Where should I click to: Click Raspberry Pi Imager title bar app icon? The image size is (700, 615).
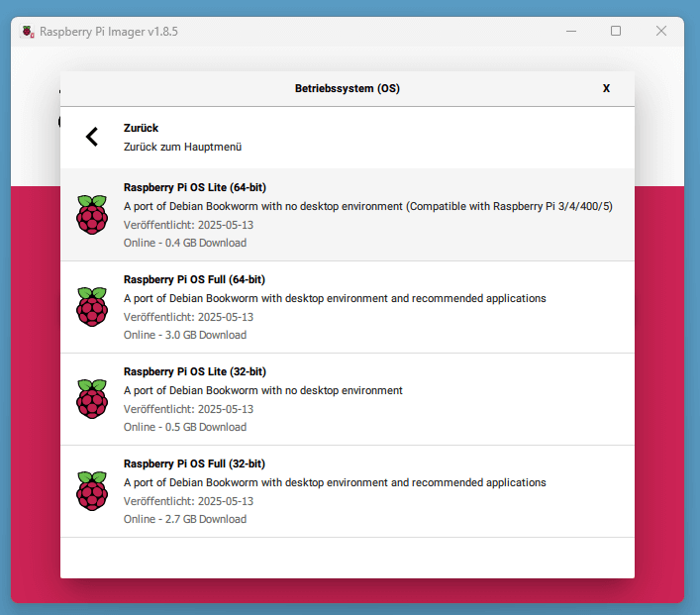tap(28, 32)
